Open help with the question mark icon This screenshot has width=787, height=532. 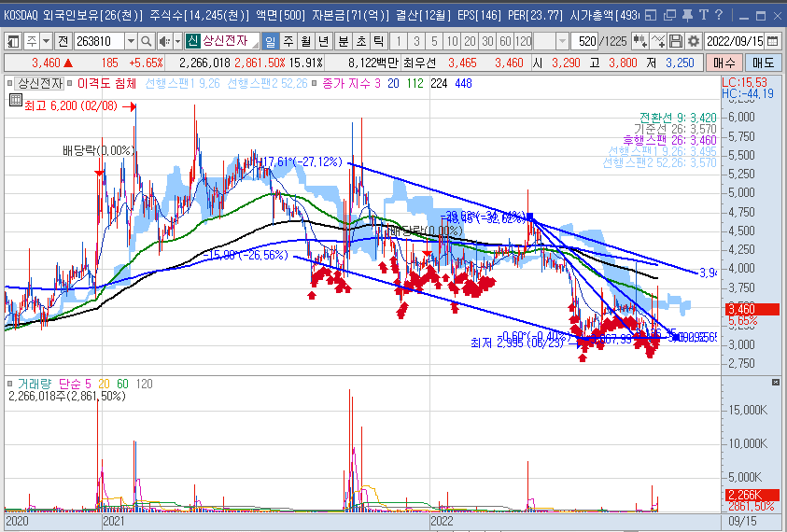coord(719,15)
